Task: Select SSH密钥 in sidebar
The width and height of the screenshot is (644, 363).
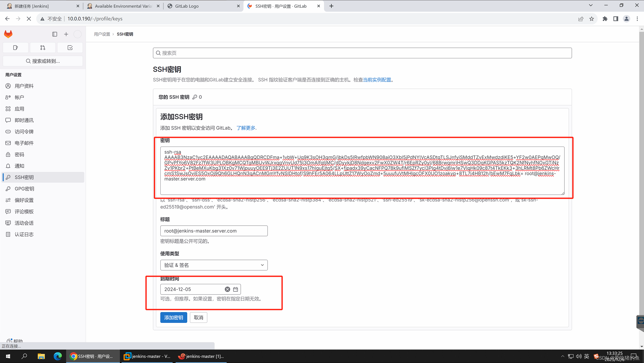Action: 43,177
